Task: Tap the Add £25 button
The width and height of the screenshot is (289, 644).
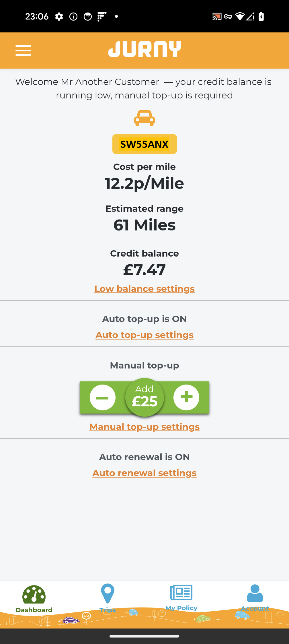Action: pyautogui.click(x=144, y=397)
